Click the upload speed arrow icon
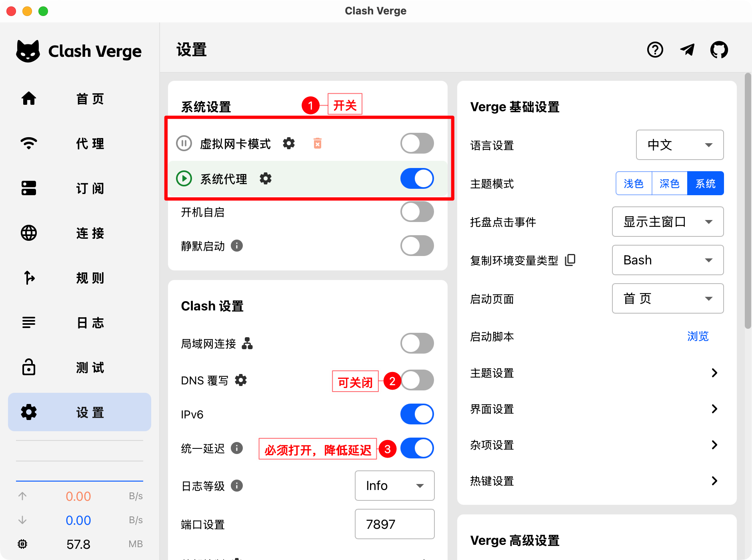The image size is (752, 560). click(22, 496)
